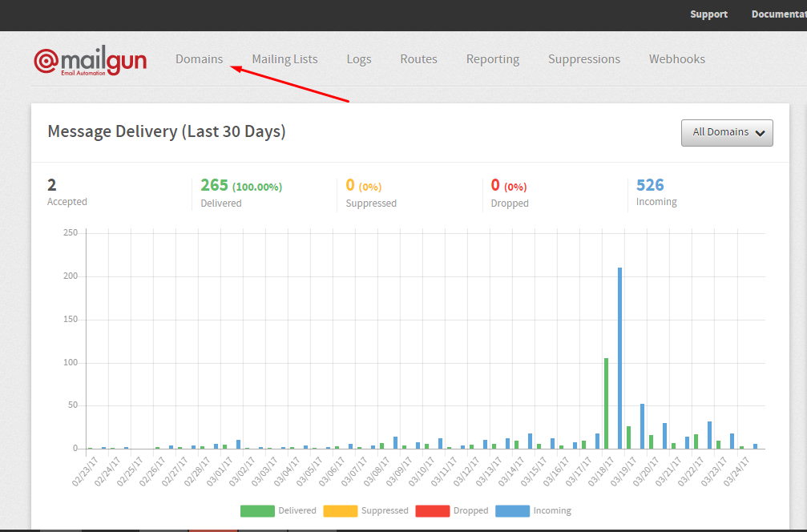
Task: Toggle the Delivered legend green swatch
Action: (256, 510)
